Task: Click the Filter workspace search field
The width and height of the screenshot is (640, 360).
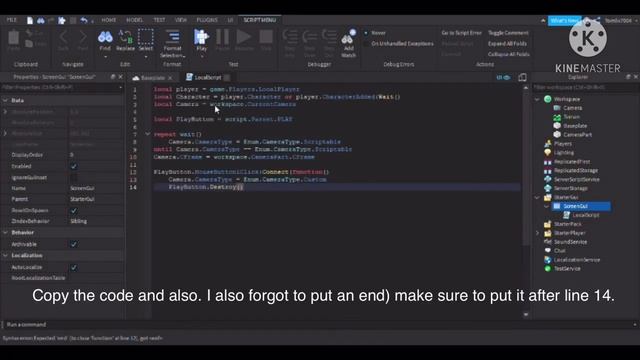Action: 585,87
